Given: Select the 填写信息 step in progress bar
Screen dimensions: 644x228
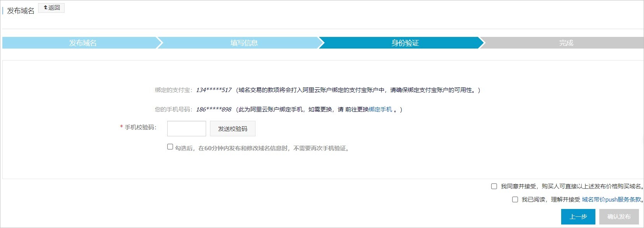Looking at the screenshot, I should pyautogui.click(x=244, y=43).
